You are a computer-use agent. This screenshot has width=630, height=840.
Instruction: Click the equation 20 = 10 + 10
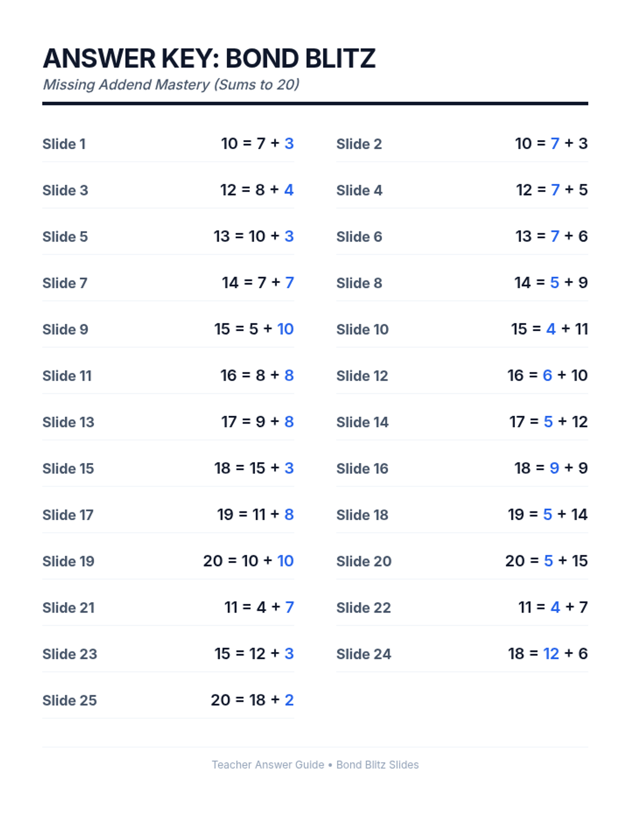248,561
